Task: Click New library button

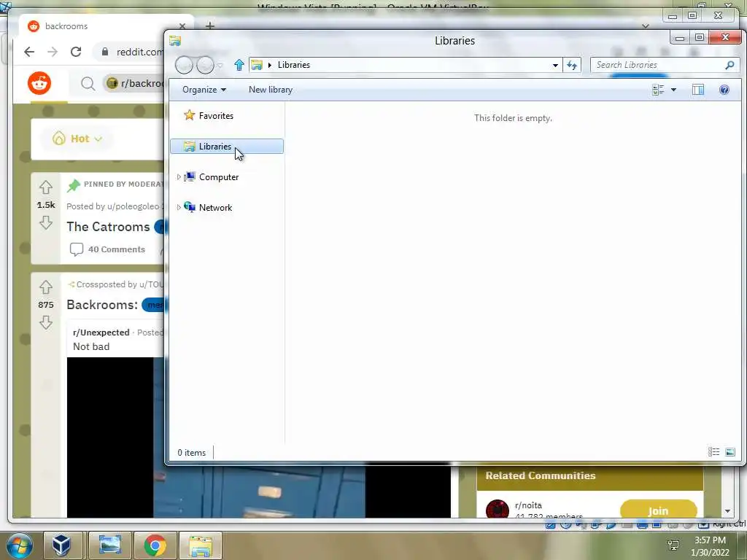Action: 271,90
